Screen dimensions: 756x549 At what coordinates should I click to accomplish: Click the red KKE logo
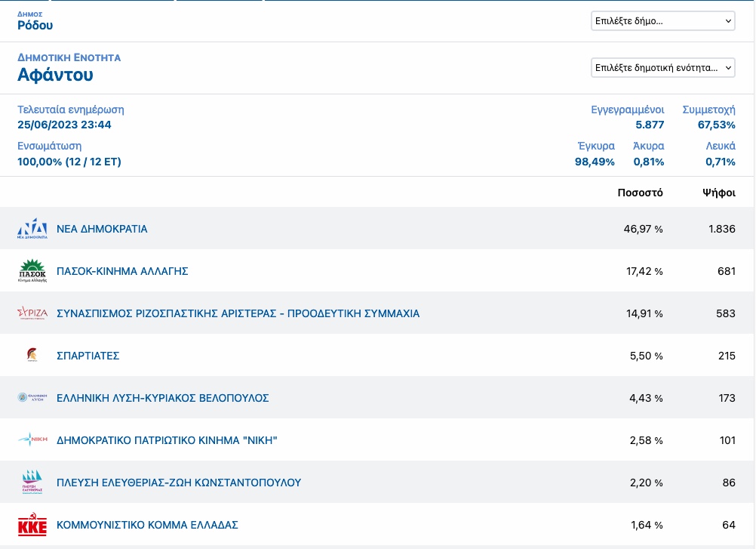(32, 524)
